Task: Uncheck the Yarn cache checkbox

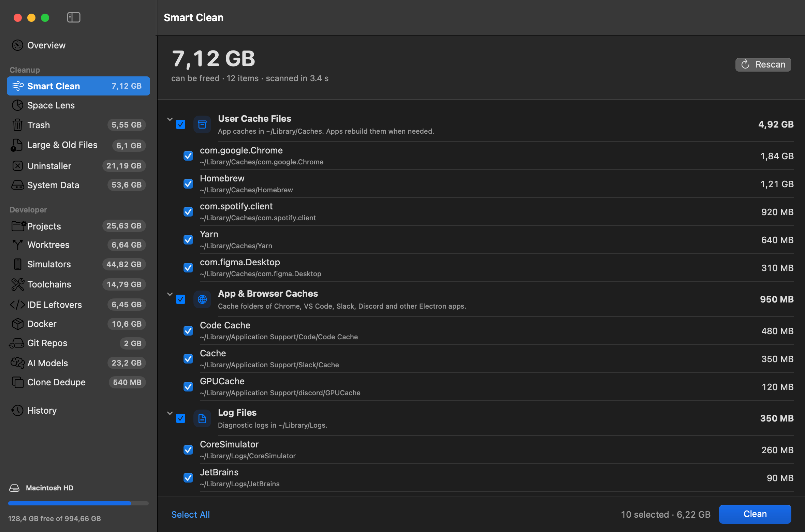Action: [188, 240]
